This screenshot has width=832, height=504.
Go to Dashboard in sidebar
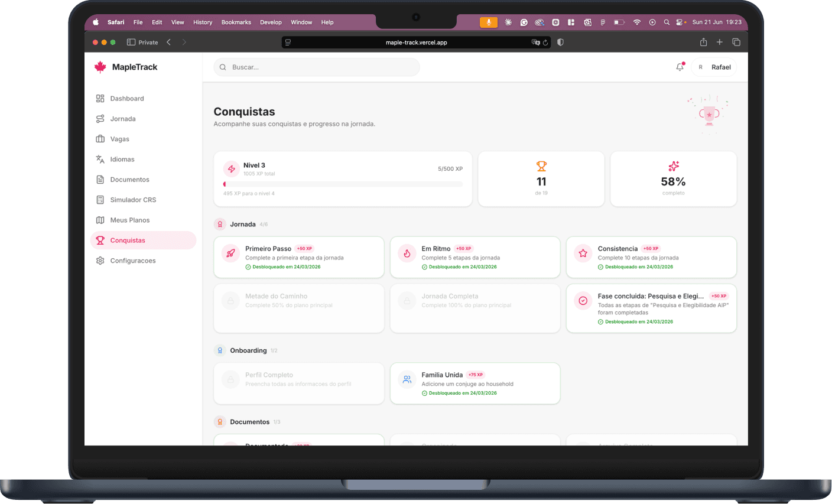pyautogui.click(x=143, y=99)
